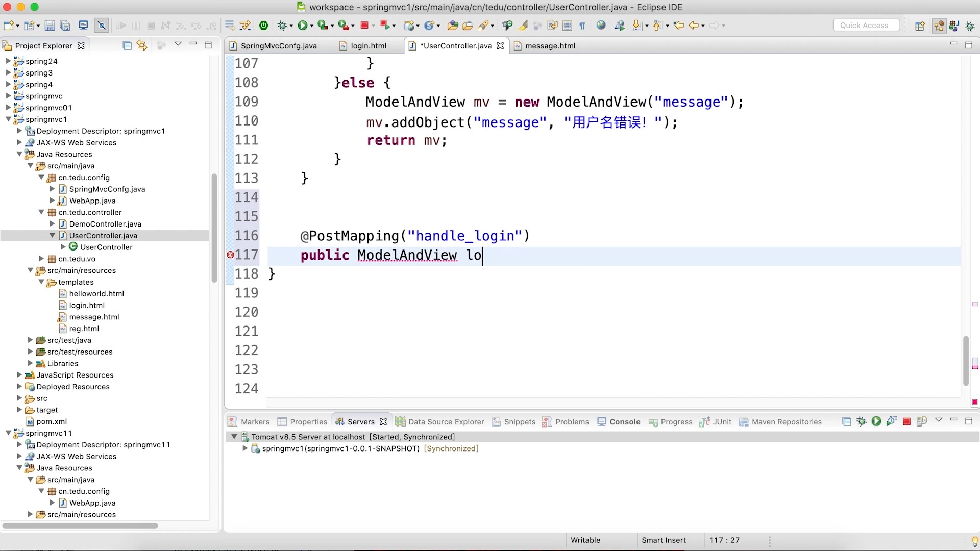Viewport: 980px width, 551px height.
Task: Open login.html tab in editor
Action: tap(369, 46)
